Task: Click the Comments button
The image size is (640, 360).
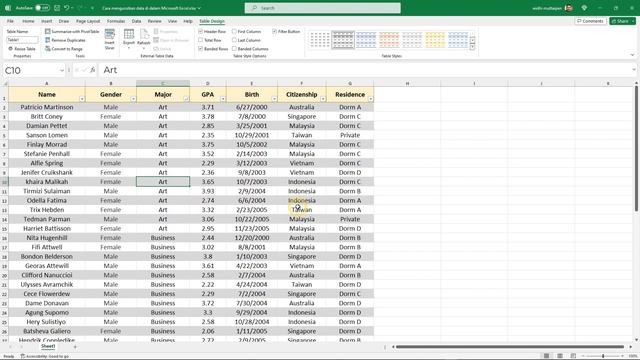Action: tap(590, 21)
